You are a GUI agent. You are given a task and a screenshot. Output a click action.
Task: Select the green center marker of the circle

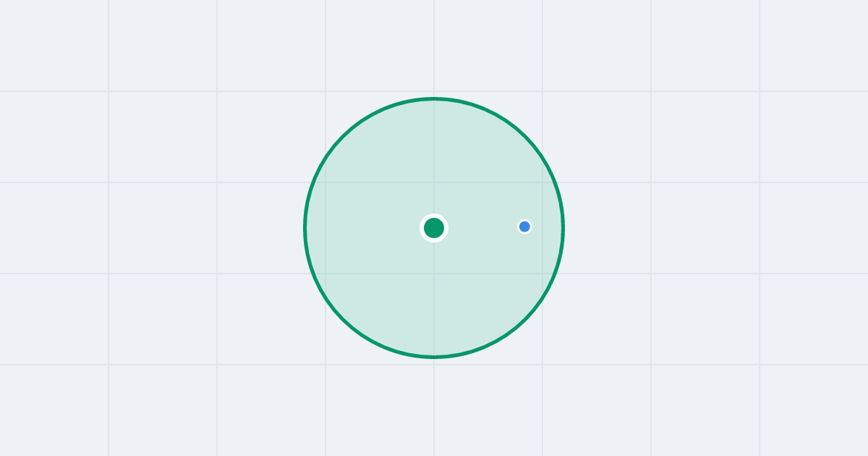434,228
